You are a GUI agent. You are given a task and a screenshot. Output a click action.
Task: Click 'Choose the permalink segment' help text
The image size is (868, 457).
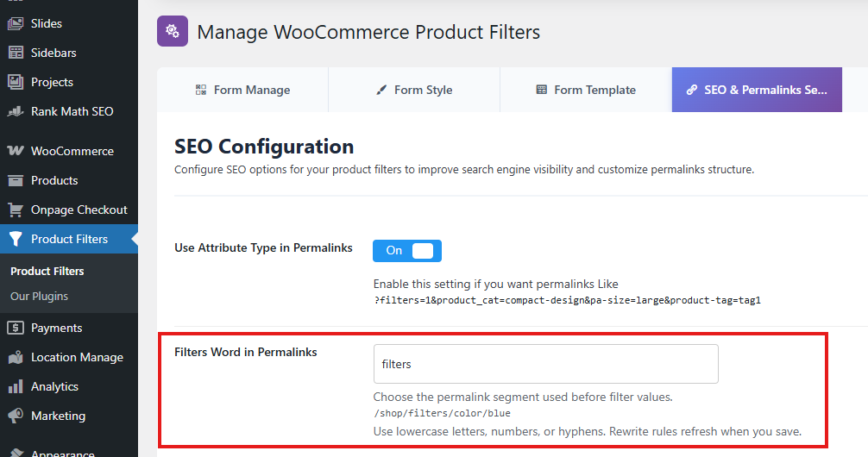(523, 397)
